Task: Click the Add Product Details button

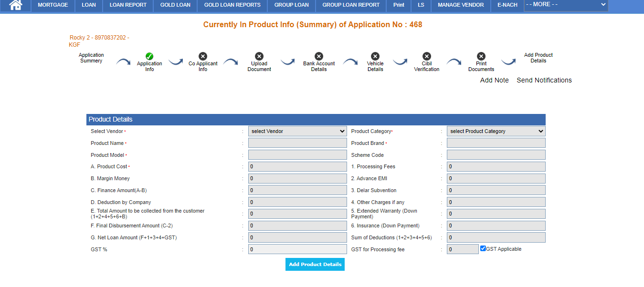Action: pos(315,264)
